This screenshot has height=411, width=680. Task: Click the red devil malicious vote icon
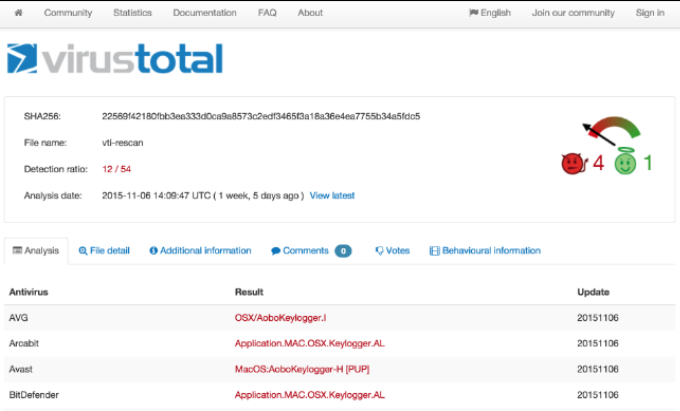coord(573,163)
